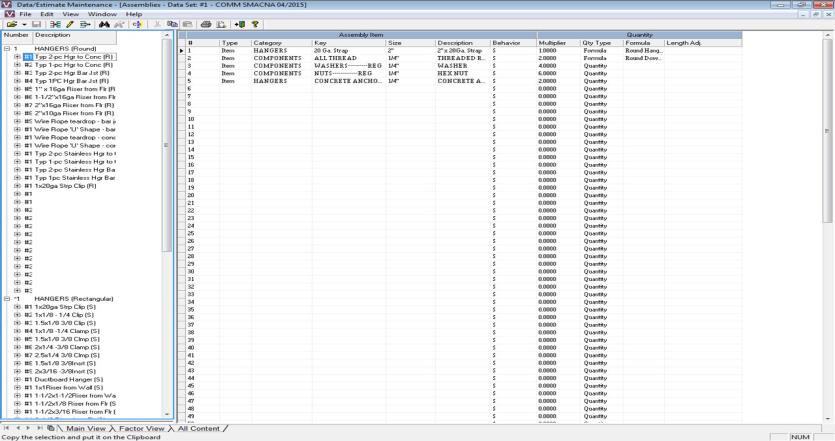Click the HEX NUT description cell
The height and width of the screenshot is (441, 835).
point(462,74)
